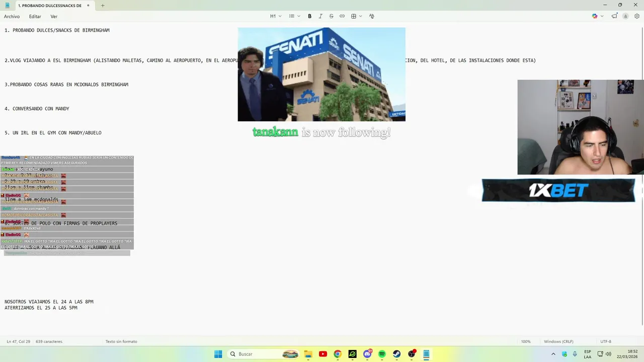This screenshot has width=644, height=362.
Task: Expand the list style dropdown arrow
Action: click(299, 16)
